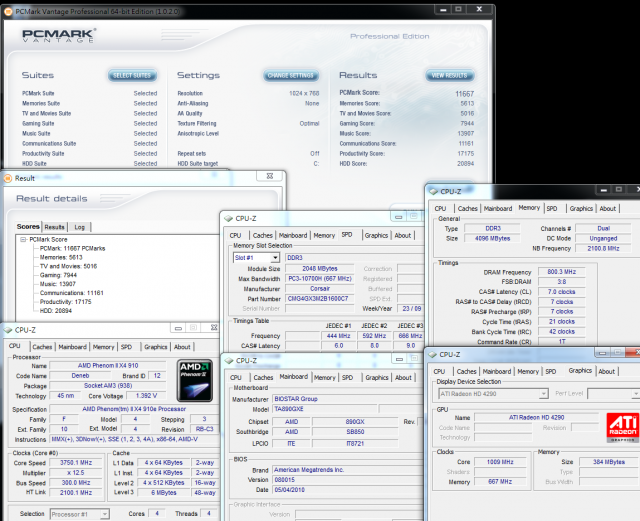
Task: Open About tab in Mainboard window
Action: tap(403, 378)
